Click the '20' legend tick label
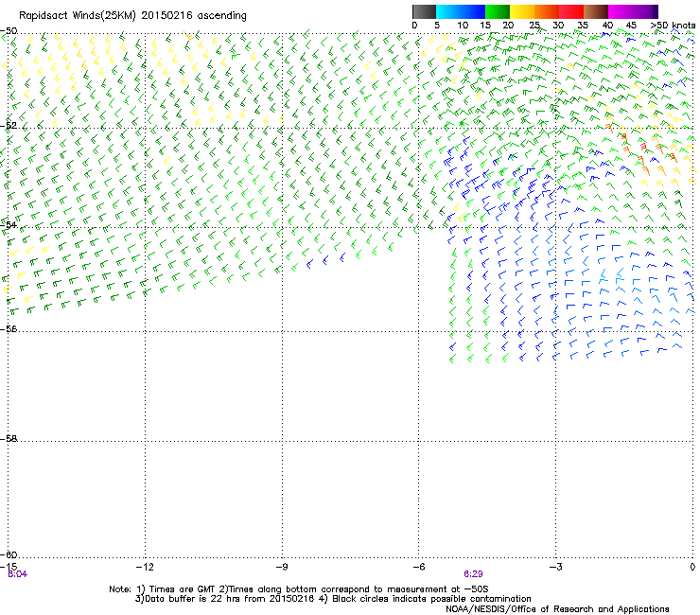The image size is (700, 615). point(508,26)
